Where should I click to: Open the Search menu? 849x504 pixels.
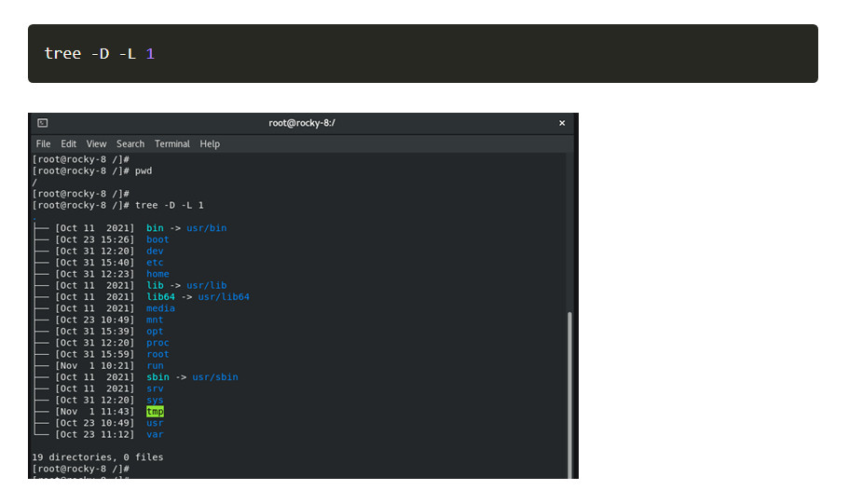(130, 144)
